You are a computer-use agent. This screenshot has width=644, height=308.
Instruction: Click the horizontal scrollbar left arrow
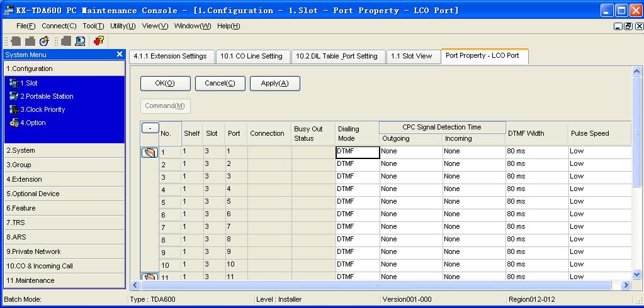[x=135, y=285]
